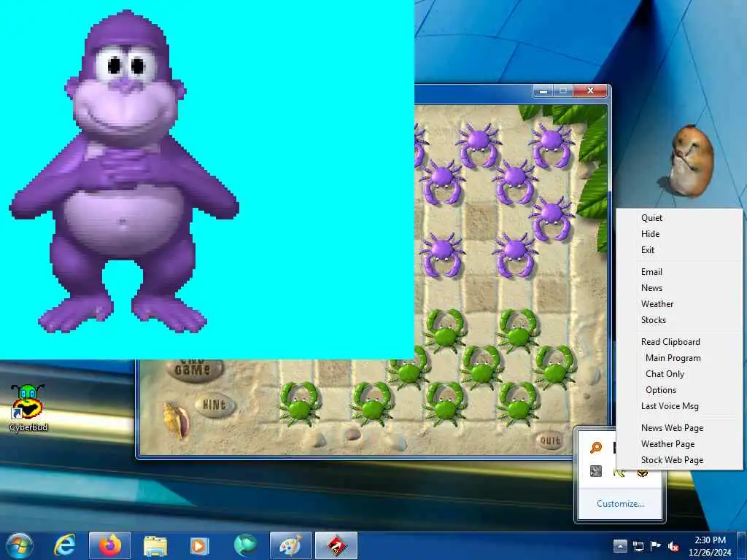Open the Action Center flag icon
Image resolution: width=747 pixels, height=560 pixels.
click(x=656, y=545)
